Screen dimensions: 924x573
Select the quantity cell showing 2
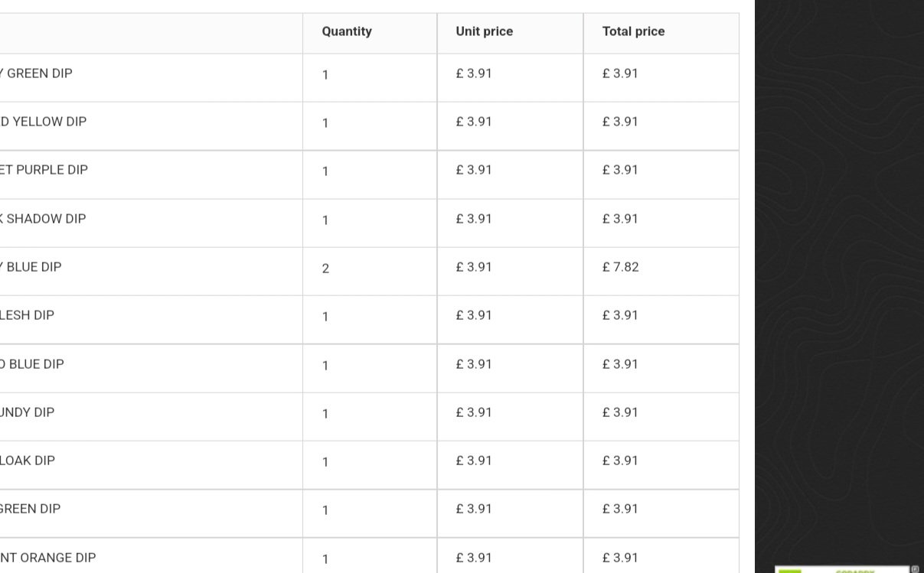325,269
